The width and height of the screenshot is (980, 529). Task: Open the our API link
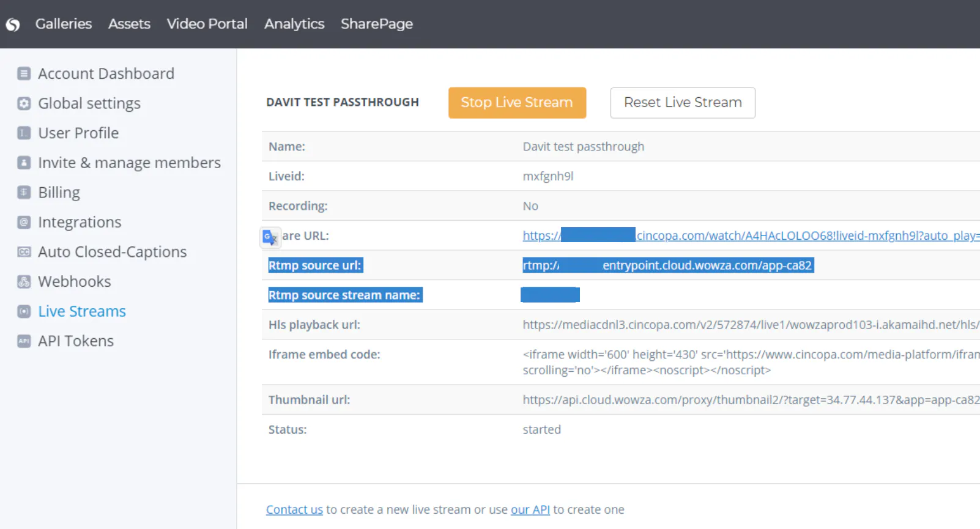point(530,509)
